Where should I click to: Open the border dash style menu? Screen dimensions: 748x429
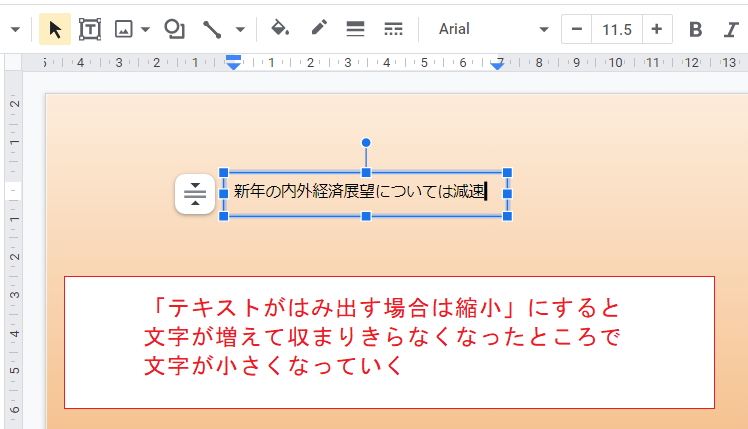pos(393,29)
